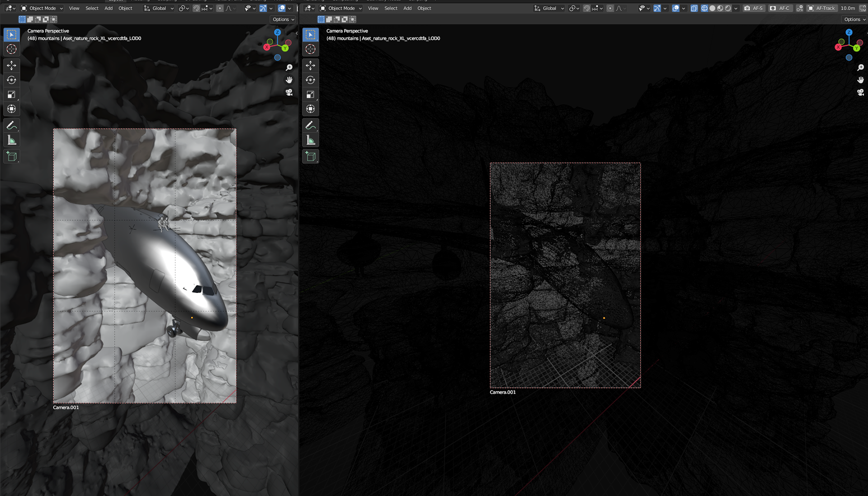This screenshot has width=868, height=496.
Task: Click the AF-Track button
Action: pos(821,8)
